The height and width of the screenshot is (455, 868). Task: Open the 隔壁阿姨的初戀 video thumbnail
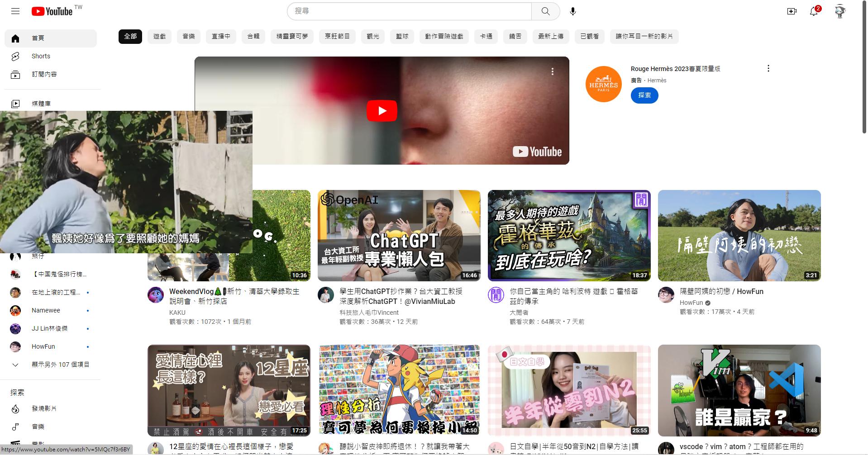pos(739,236)
